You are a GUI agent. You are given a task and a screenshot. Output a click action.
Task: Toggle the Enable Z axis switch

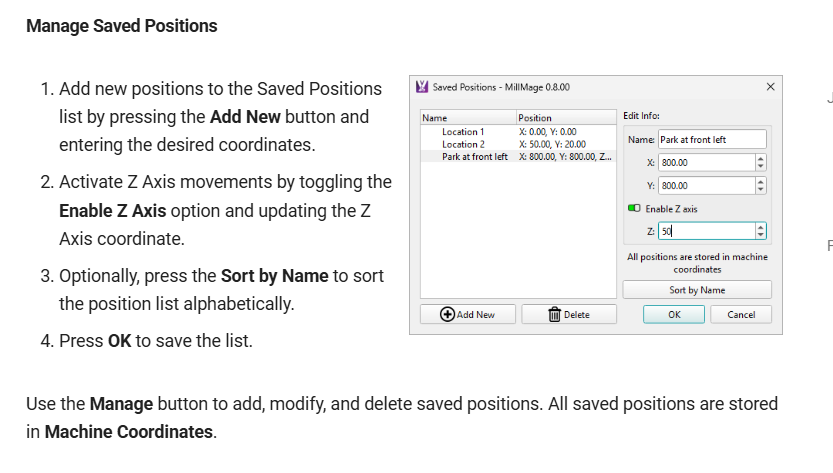tap(634, 208)
